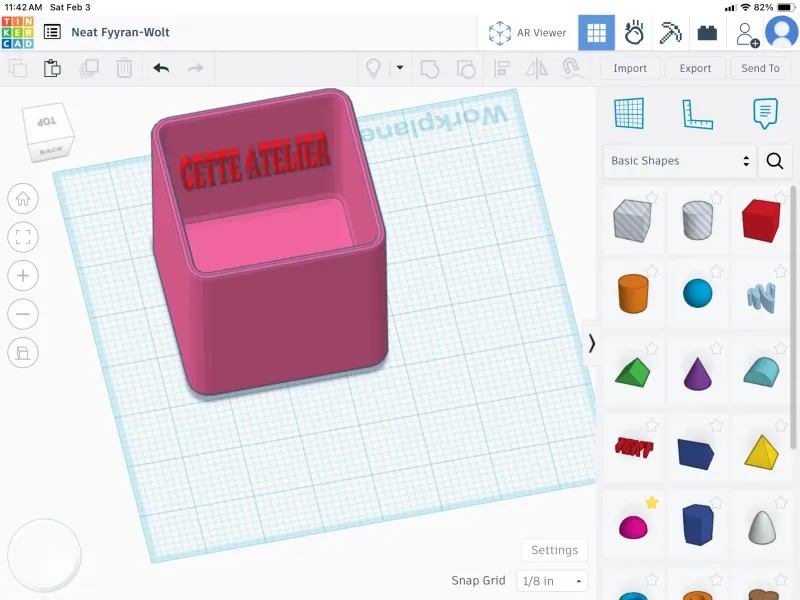Pick the green Roof shape

pyautogui.click(x=633, y=372)
